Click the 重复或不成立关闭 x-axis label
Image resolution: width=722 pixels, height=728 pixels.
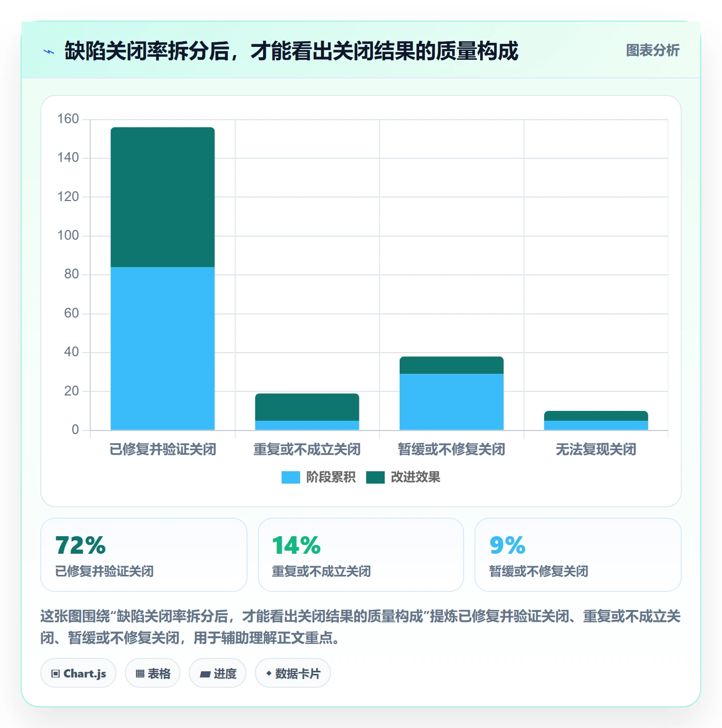(307, 450)
